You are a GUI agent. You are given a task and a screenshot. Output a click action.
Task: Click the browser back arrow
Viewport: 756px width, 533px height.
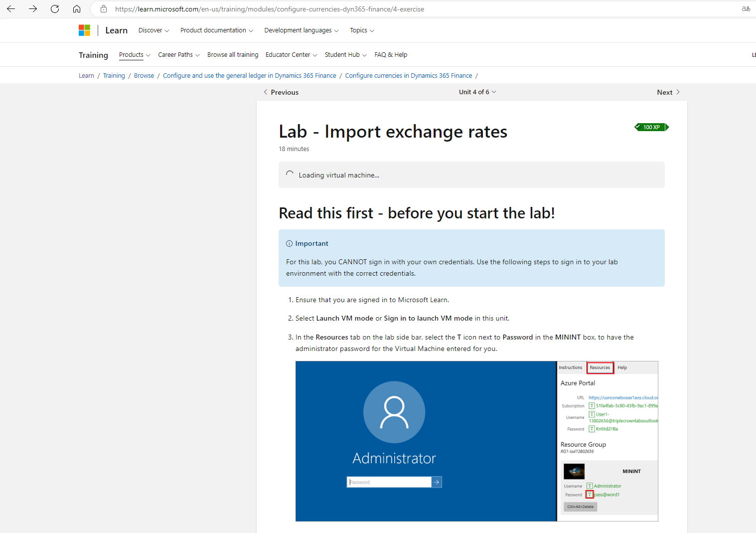pyautogui.click(x=11, y=8)
